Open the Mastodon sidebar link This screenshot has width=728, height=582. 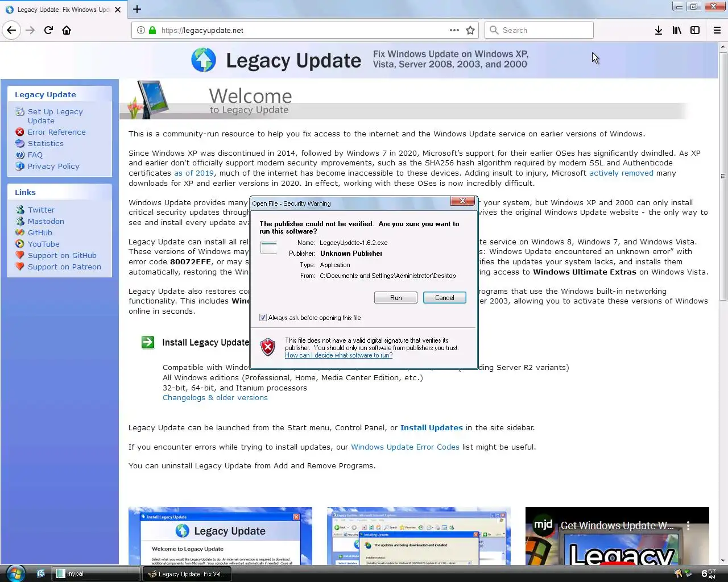click(x=46, y=221)
